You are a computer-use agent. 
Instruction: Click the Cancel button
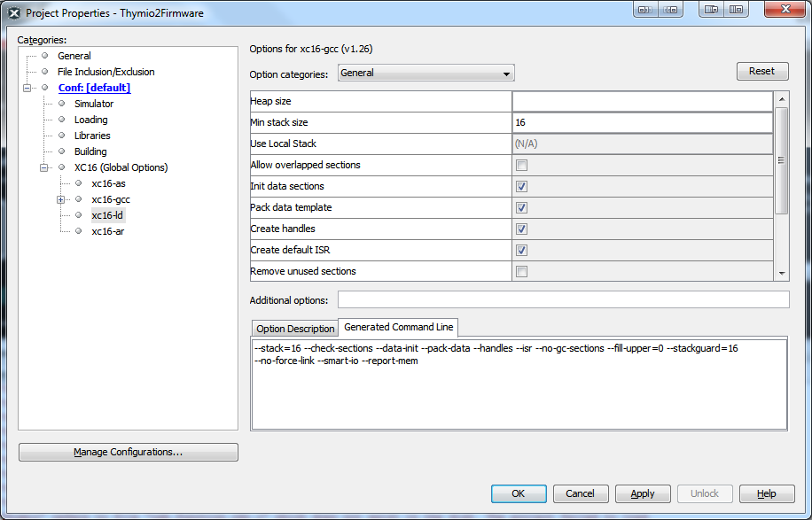[580, 493]
